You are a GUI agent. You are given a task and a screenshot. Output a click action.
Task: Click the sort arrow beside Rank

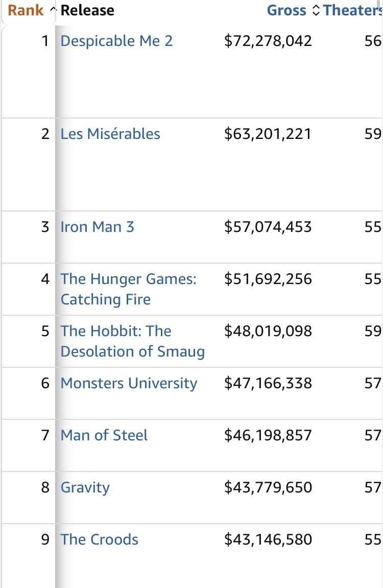(x=53, y=10)
